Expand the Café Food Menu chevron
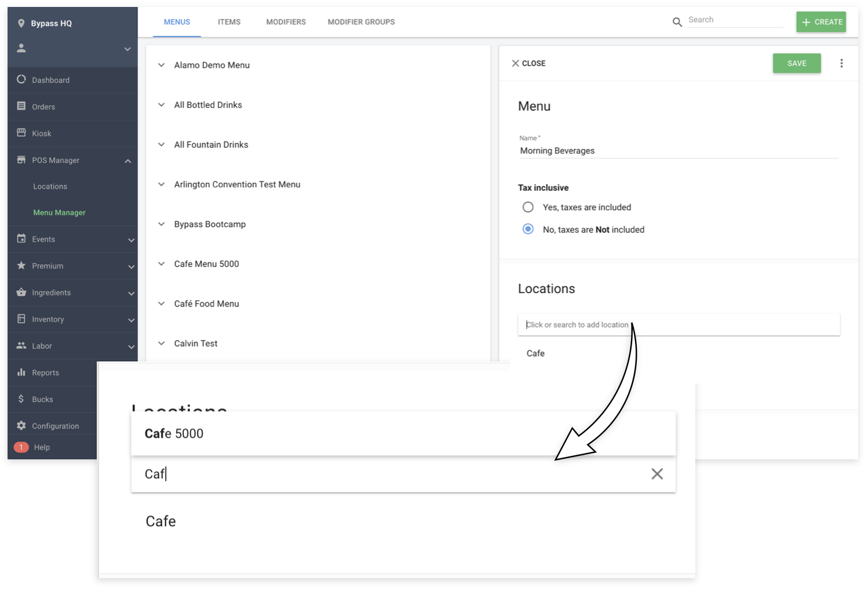 point(162,304)
